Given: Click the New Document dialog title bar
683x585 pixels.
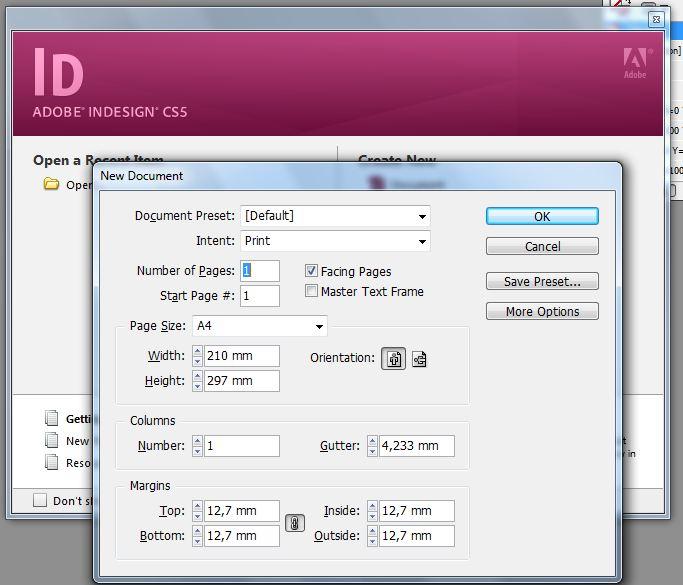Looking at the screenshot, I should coord(357,176).
